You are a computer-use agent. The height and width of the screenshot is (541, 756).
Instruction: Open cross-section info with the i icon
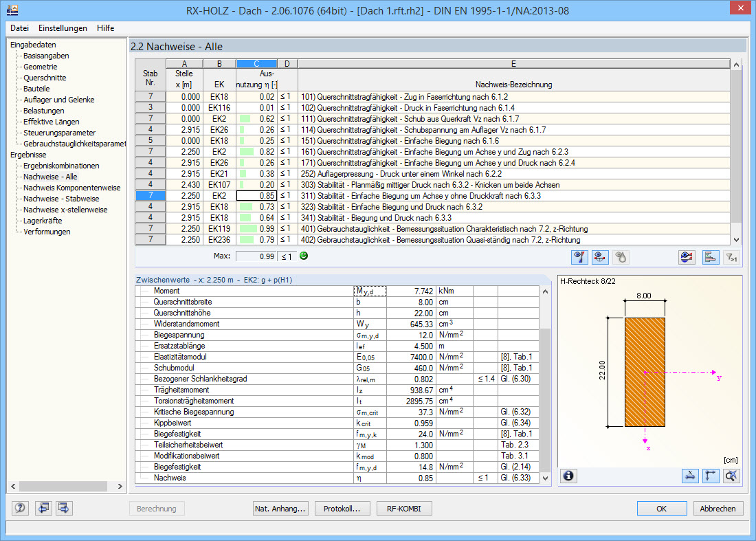568,476
